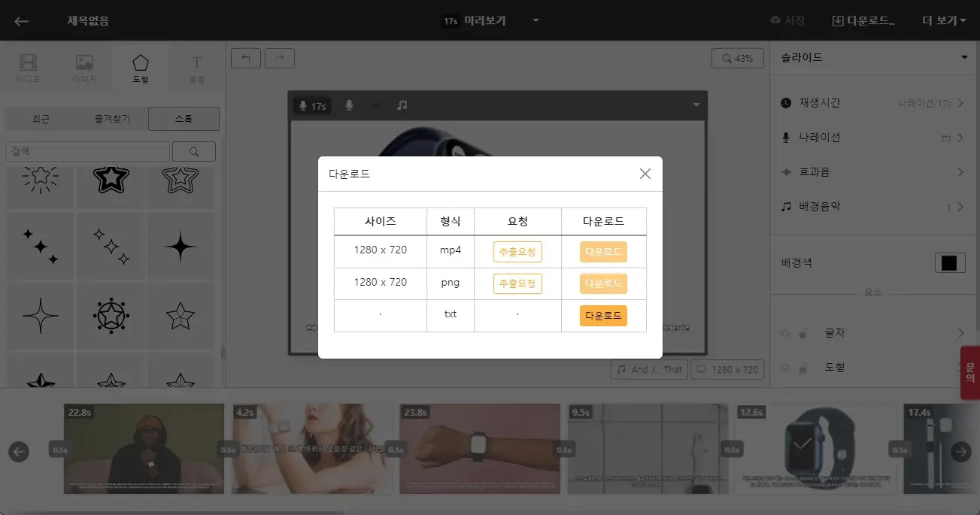Toggle visibility eye for 도형
This screenshot has width=980, height=515.
[786, 368]
